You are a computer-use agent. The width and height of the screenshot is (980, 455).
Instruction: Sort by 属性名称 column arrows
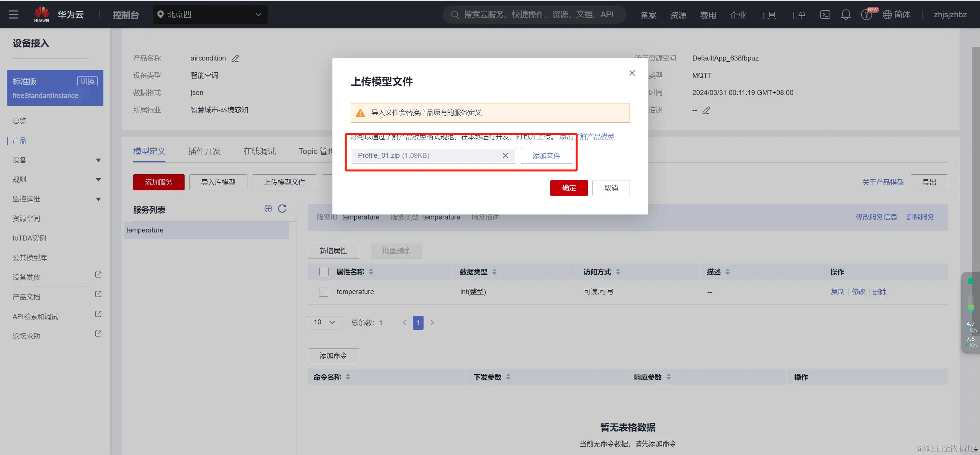pos(371,272)
